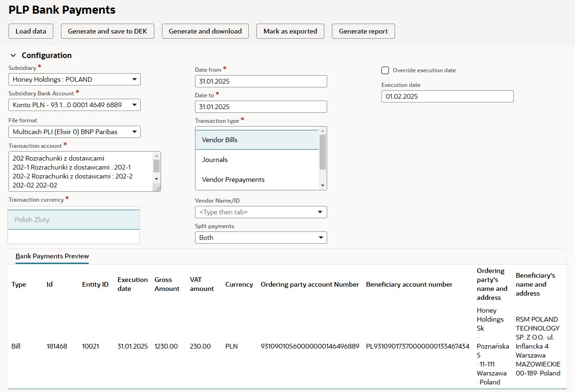Click the Date from field
575x392 pixels.
coord(261,81)
